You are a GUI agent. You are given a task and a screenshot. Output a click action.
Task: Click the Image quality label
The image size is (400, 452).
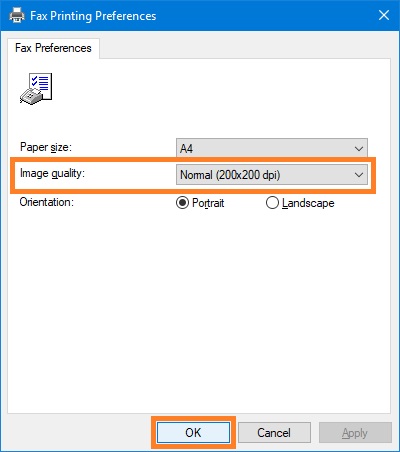(x=52, y=173)
